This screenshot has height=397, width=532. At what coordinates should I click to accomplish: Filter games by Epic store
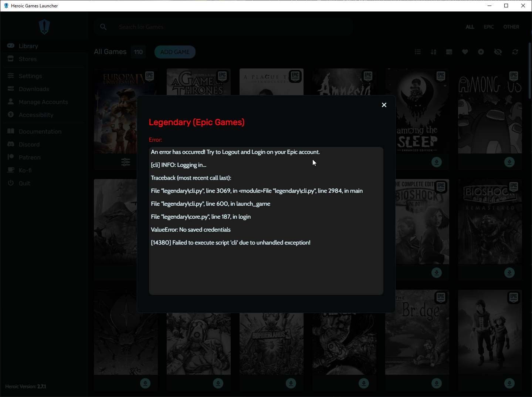[x=488, y=27]
